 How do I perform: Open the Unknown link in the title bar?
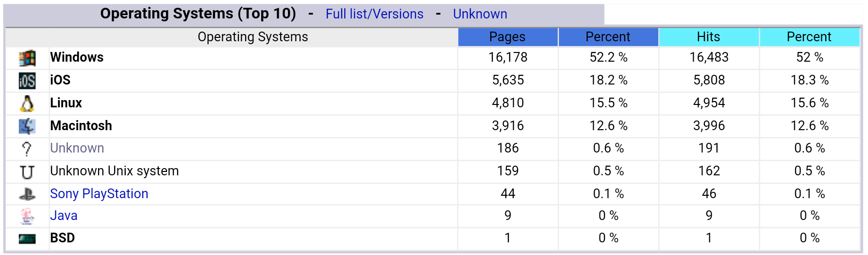click(480, 14)
